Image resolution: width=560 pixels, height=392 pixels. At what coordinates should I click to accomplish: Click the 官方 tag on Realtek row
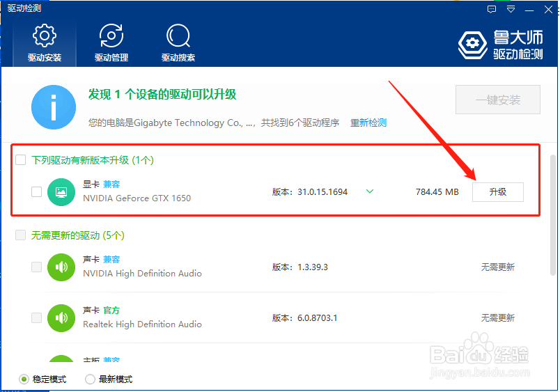[x=111, y=311]
